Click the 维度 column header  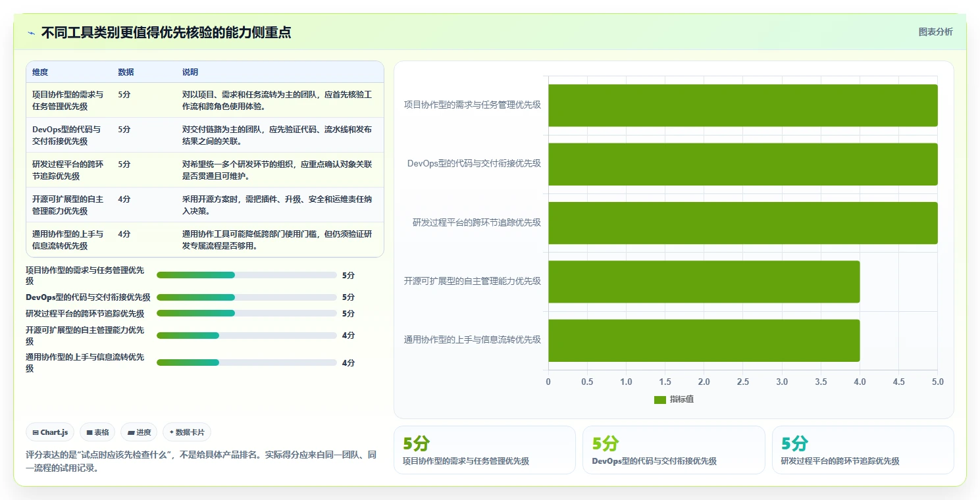click(x=40, y=72)
